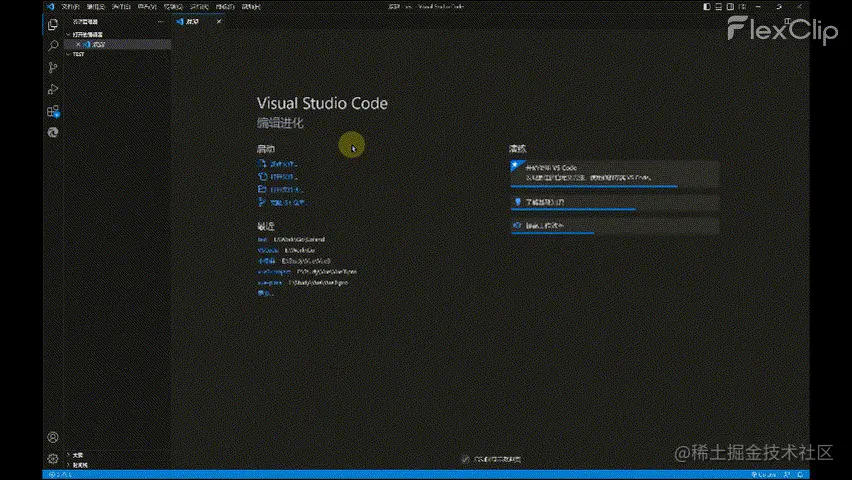Click progress bar under Get Started with VS Code
The height and width of the screenshot is (480, 852).
click(594, 186)
